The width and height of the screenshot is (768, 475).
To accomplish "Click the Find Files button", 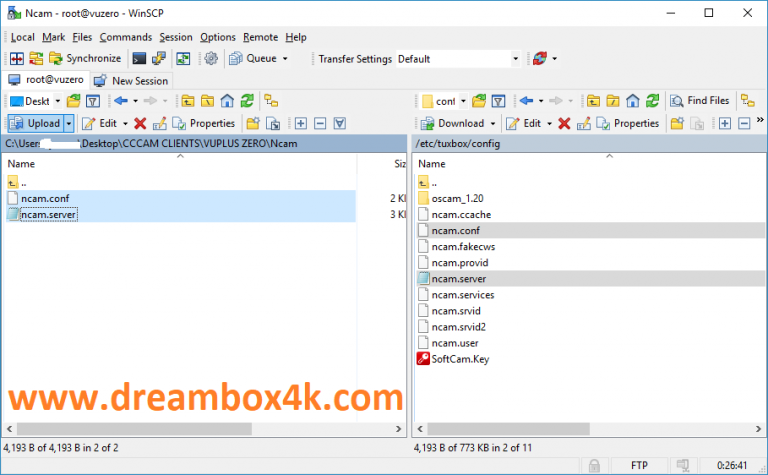I will (x=699, y=101).
